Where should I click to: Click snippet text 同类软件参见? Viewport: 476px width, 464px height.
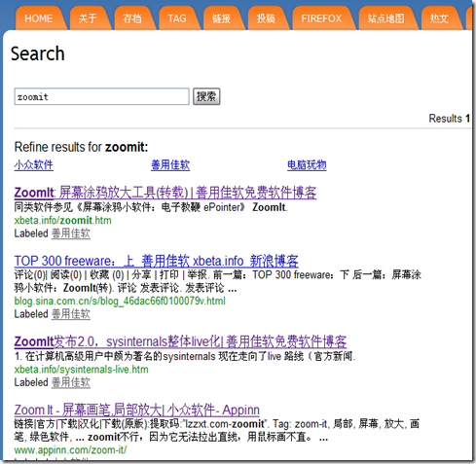click(151, 207)
